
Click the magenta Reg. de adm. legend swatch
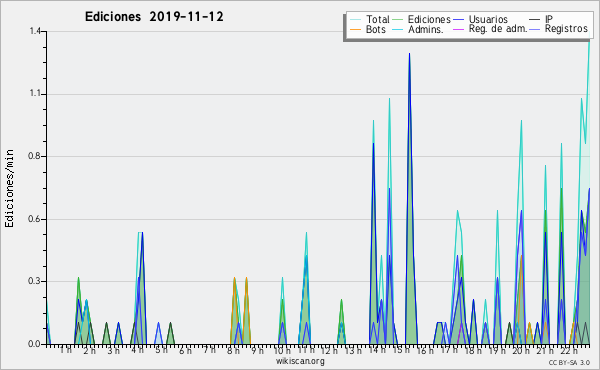click(x=458, y=29)
